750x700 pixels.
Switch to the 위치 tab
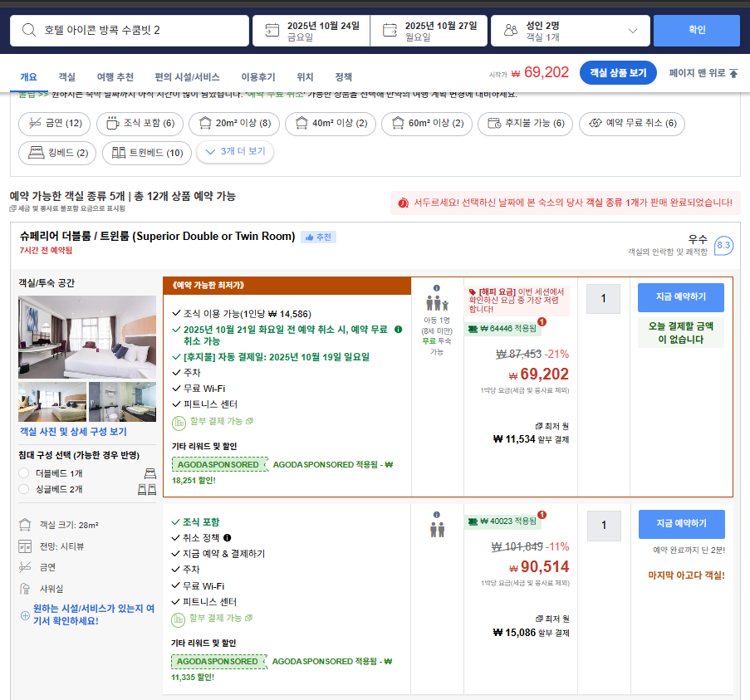pyautogui.click(x=305, y=74)
